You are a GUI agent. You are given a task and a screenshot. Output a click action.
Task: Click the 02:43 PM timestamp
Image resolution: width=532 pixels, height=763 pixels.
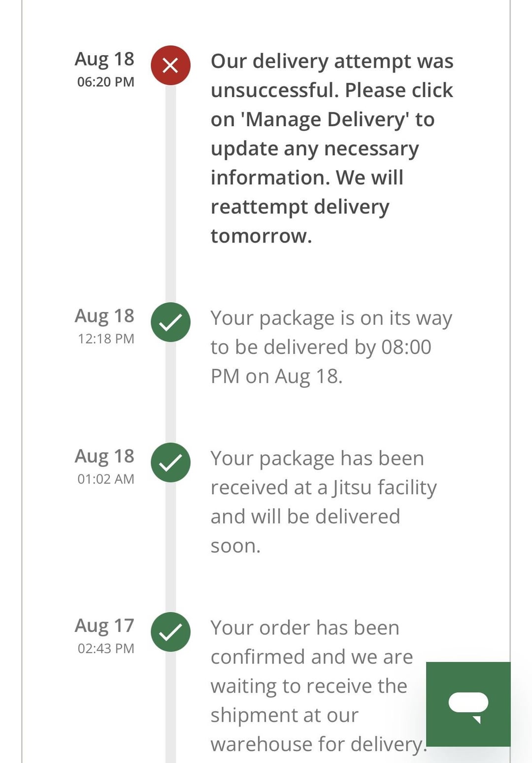(106, 648)
